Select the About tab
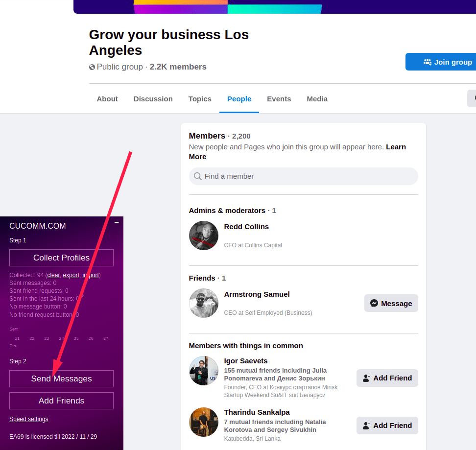This screenshot has height=450, width=476. tap(107, 99)
